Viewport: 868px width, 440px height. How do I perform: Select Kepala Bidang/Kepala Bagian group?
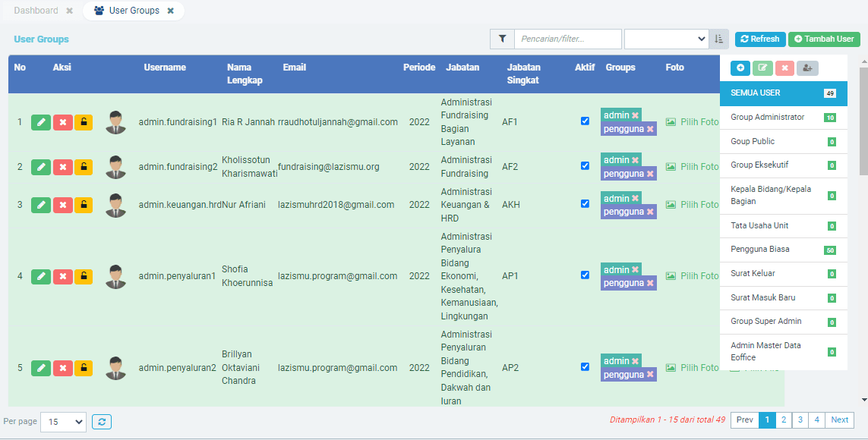tap(783, 196)
